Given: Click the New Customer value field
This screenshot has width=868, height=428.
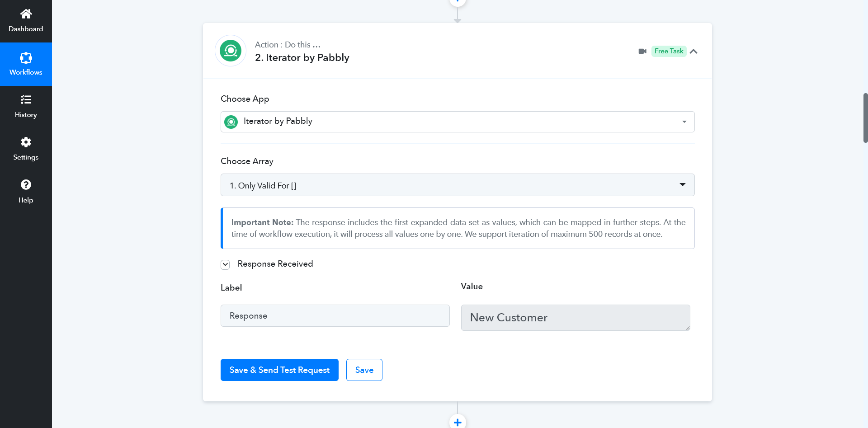Looking at the screenshot, I should [x=576, y=317].
